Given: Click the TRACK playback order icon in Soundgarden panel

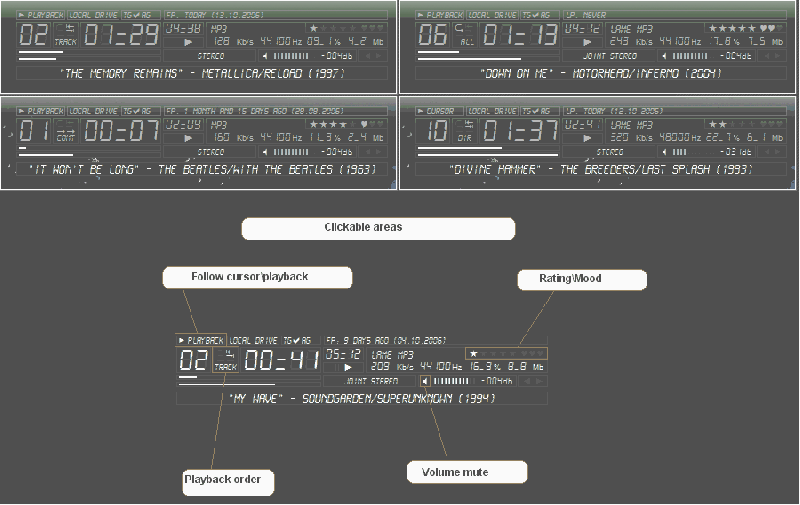Looking at the screenshot, I should pos(227,362).
